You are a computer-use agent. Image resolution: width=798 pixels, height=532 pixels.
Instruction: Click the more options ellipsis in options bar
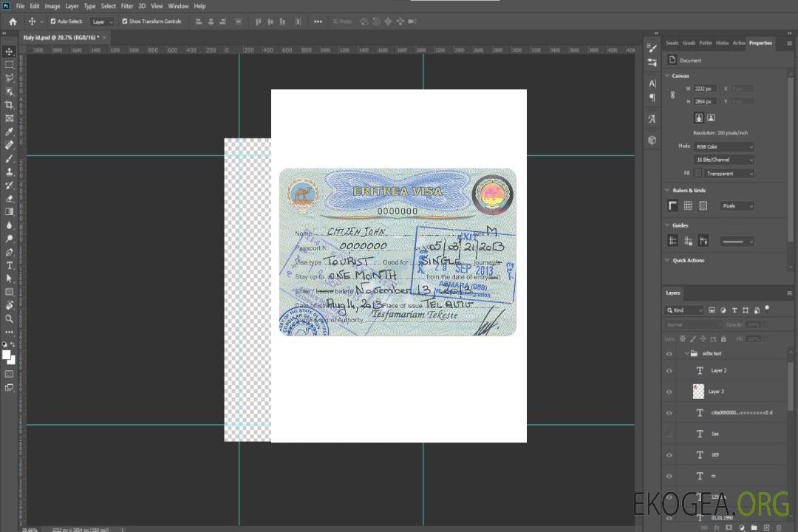[x=318, y=21]
